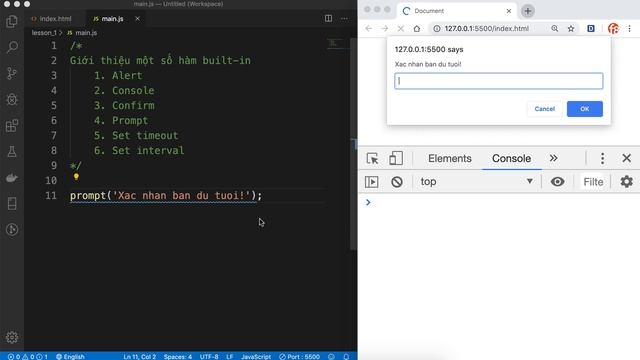640x360 pixels.
Task: Select the Document browser tab
Action: pyautogui.click(x=456, y=11)
